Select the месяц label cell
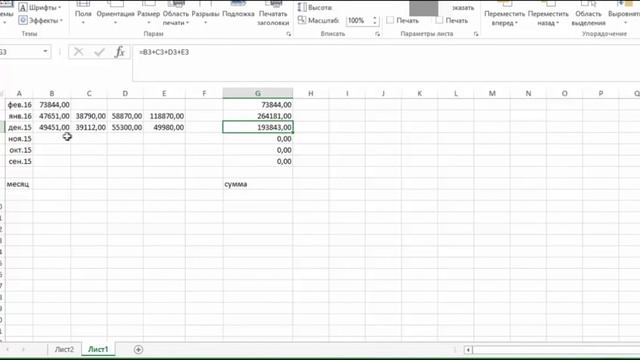640x360 pixels. pos(19,184)
